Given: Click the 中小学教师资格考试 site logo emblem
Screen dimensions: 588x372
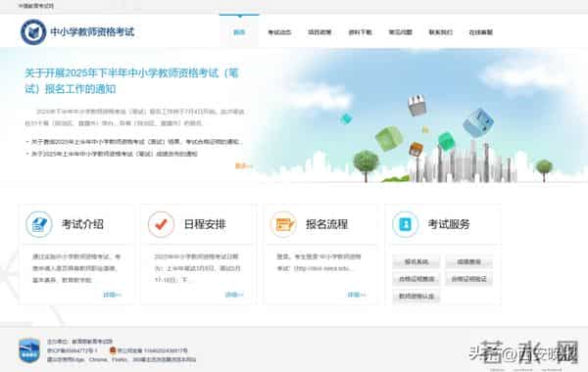Looking at the screenshot, I should (x=33, y=32).
